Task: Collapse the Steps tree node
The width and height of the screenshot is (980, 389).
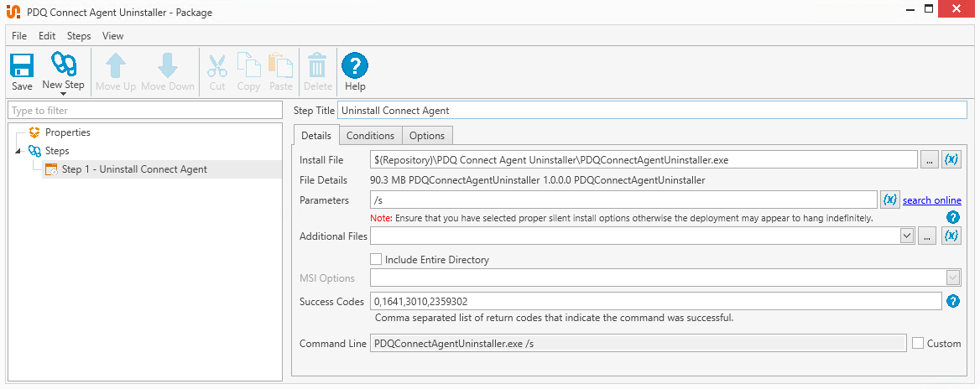Action: click(x=17, y=151)
